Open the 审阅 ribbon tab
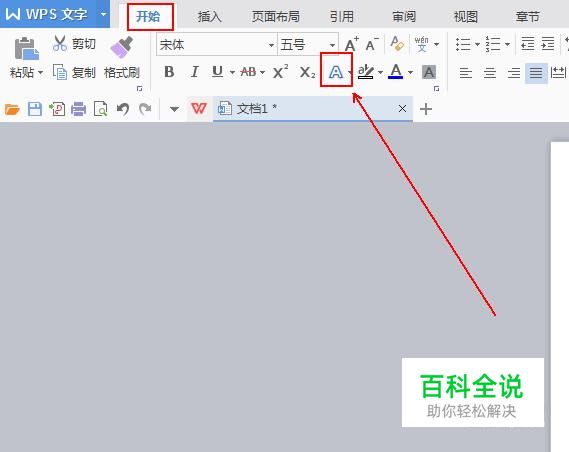This screenshot has height=452, width=569. pos(404,16)
